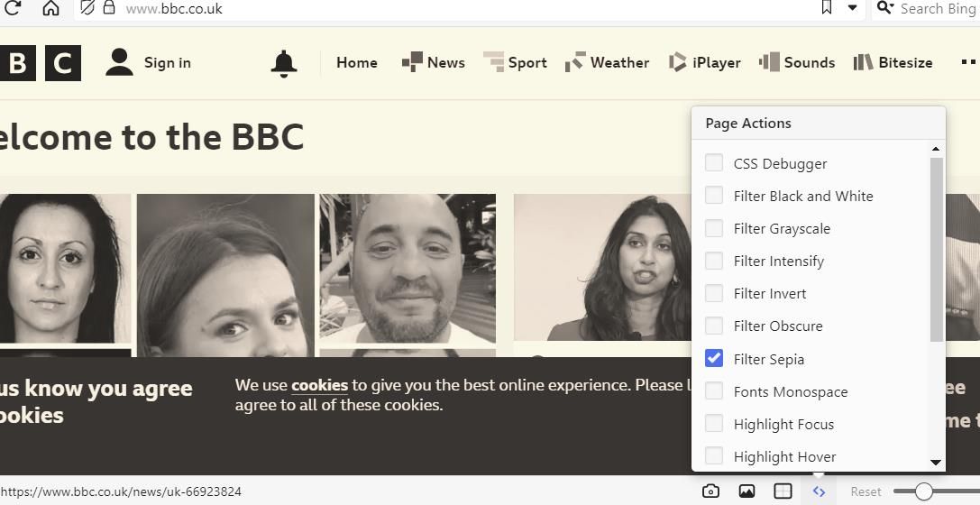Click the BBC notifications bell icon
Screen dimensions: 980x505
[x=284, y=63]
